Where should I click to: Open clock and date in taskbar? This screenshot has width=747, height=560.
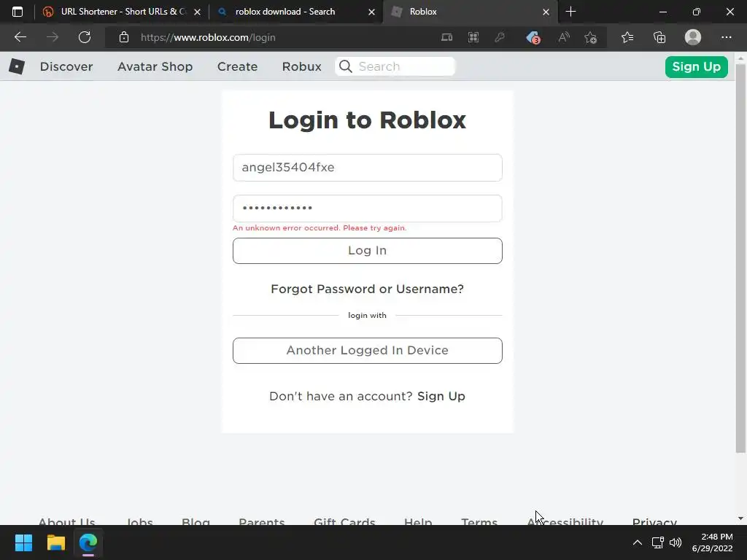tap(712, 542)
